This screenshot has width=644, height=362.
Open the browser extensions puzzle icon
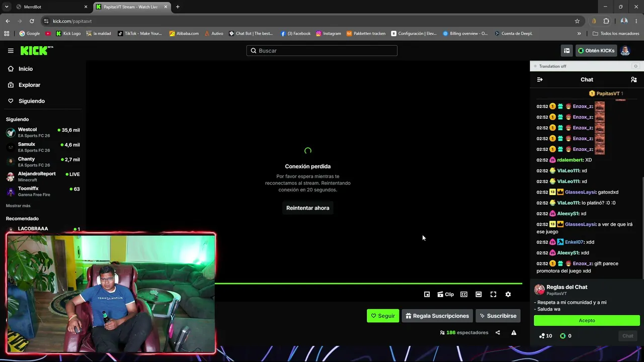[606, 21]
